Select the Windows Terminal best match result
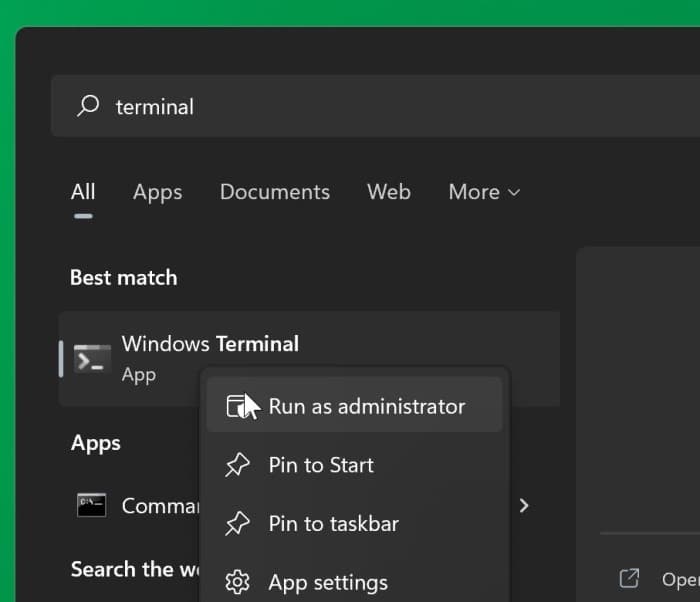 (309, 359)
